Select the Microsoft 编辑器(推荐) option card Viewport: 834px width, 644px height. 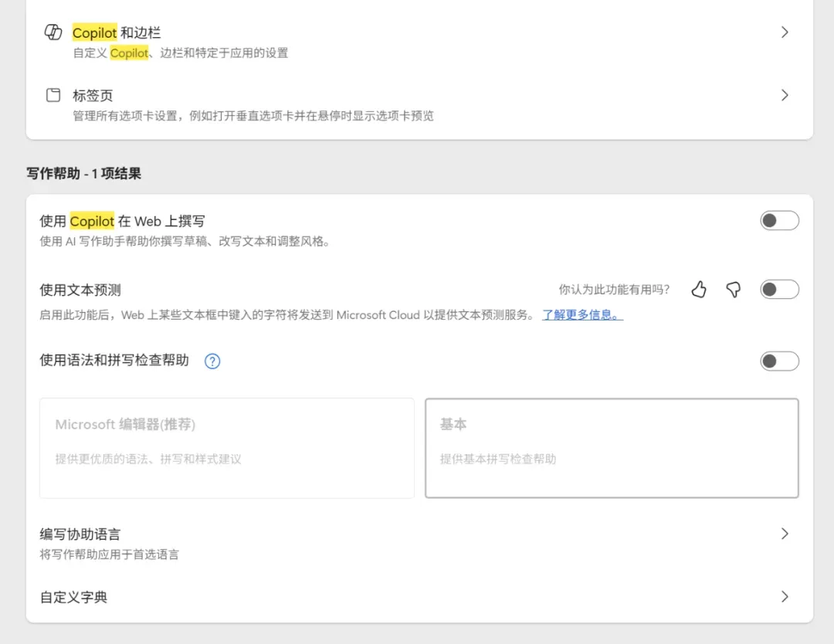point(226,448)
